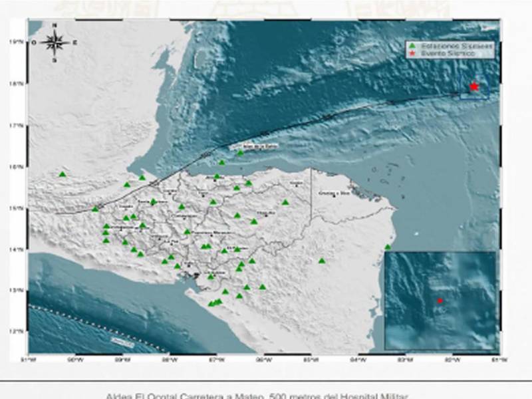Image resolution: width=532 pixels, height=399 pixels.
Task: Click the 16°N latitude label
Action: [x=17, y=167]
